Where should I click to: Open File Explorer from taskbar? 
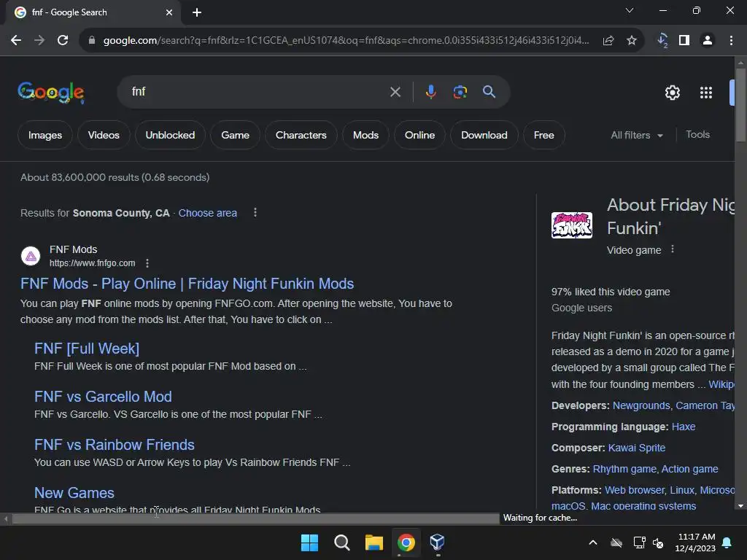click(374, 542)
